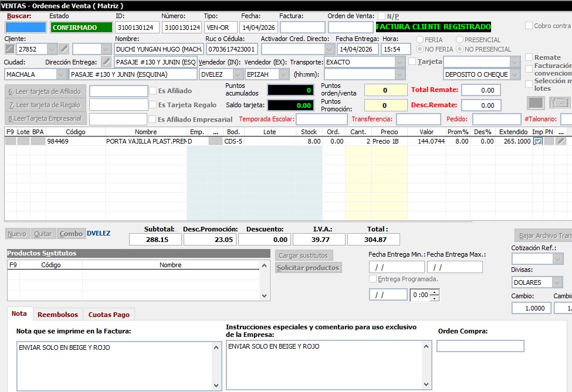Click the edit pencil right of Cliente dropdown
Viewport: 572px width, 392px height.
[65, 49]
